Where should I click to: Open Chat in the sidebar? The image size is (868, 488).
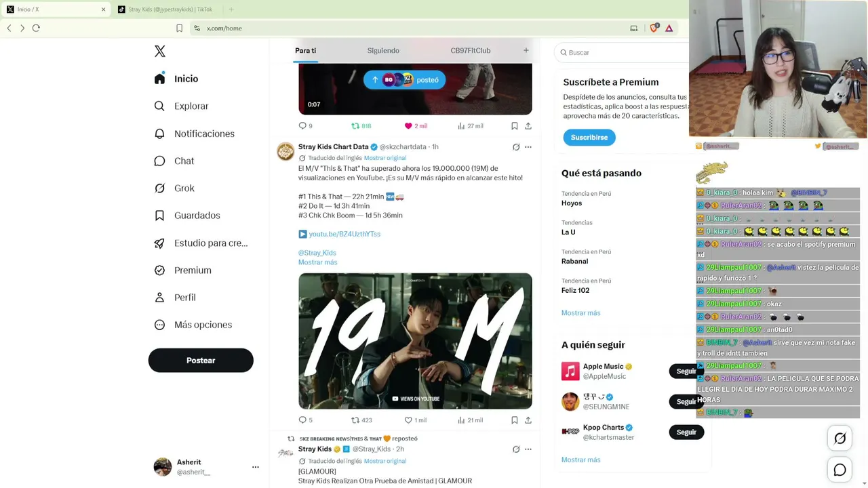[174, 161]
